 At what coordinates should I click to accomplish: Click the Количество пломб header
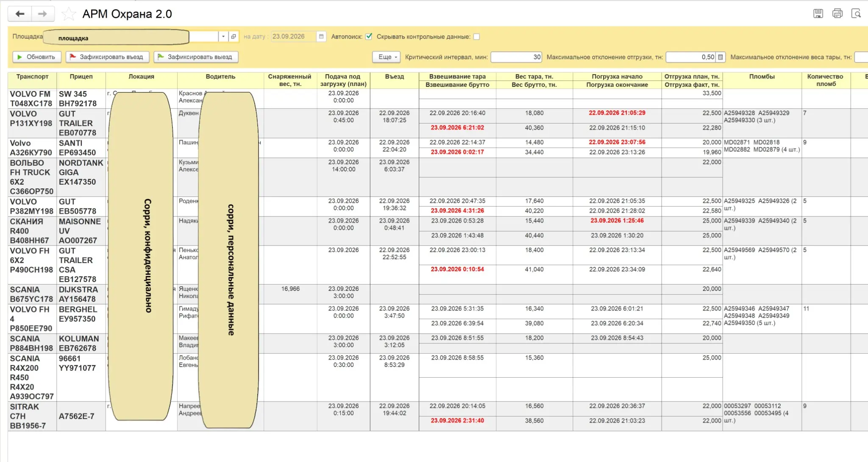(826, 80)
